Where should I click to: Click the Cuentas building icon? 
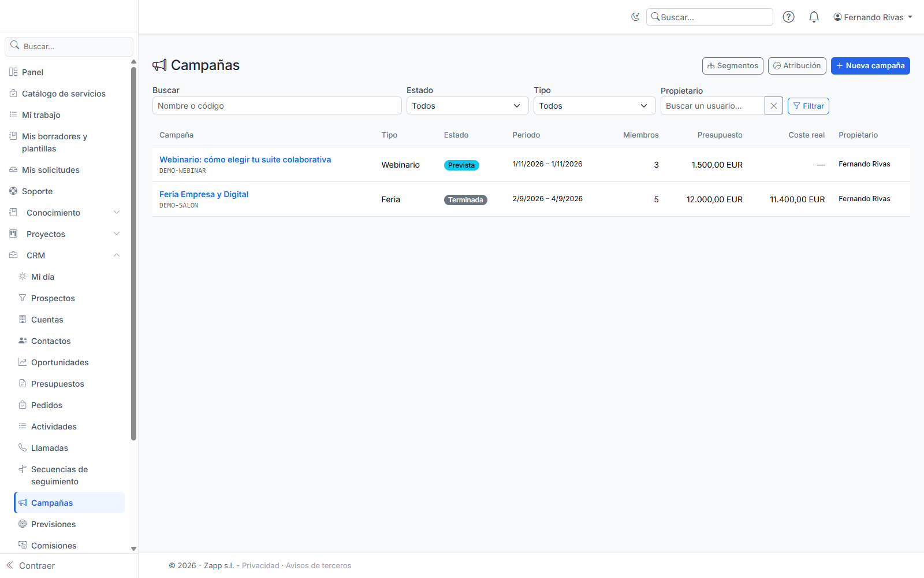click(23, 319)
